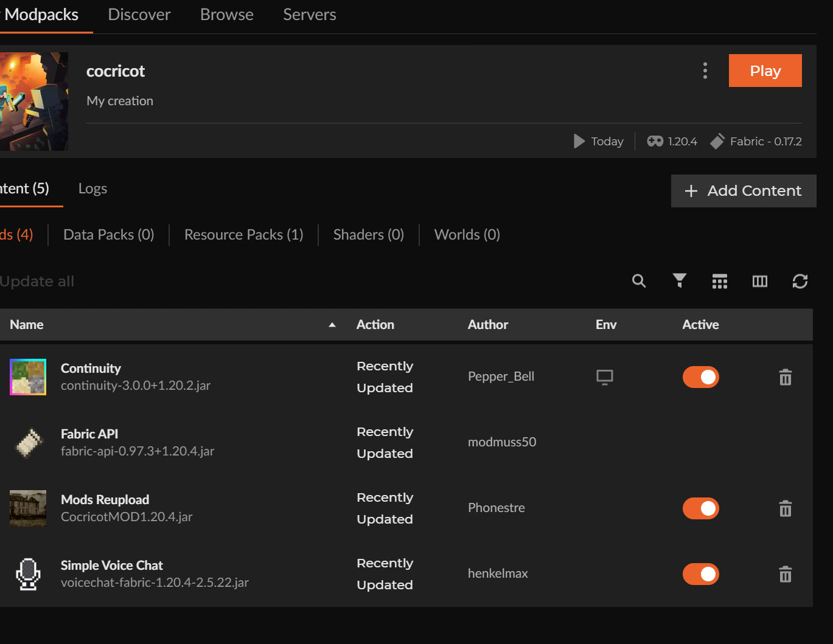833x644 pixels.
Task: Open the mod search icon
Action: point(639,281)
